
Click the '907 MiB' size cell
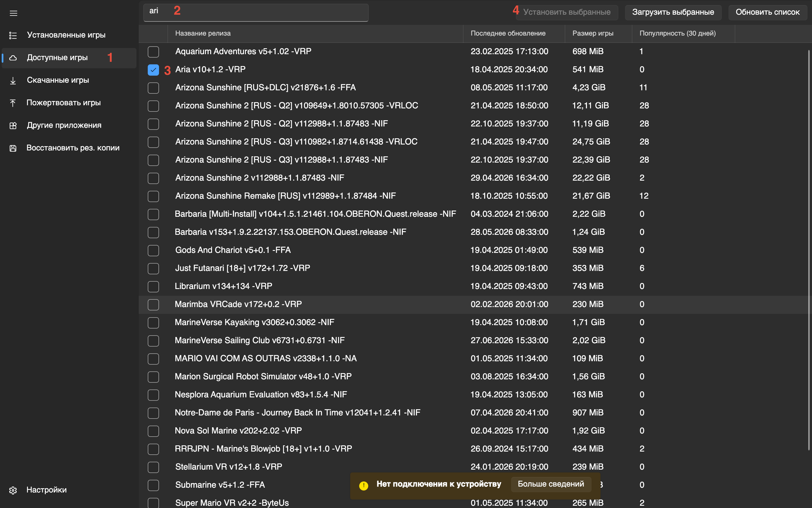[x=588, y=413]
